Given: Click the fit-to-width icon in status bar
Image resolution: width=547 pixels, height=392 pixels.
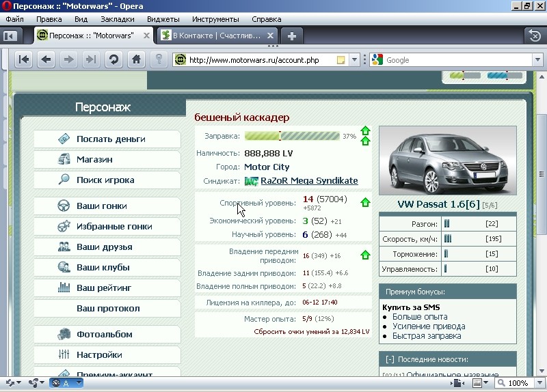Looking at the screenshot, I should coord(458,383).
